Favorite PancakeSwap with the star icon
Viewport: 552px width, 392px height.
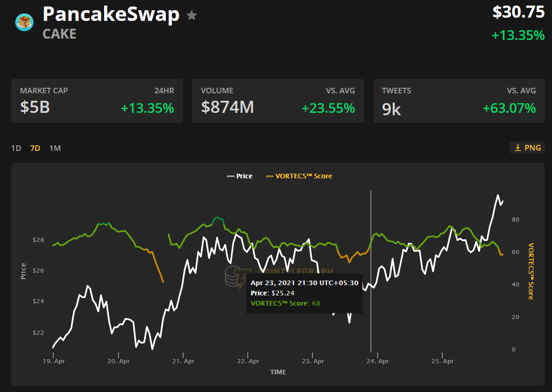[191, 16]
